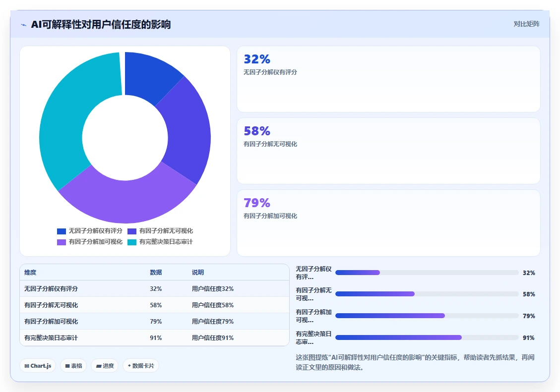Screen dimensions: 560x392
Task: Click the 数据 column header
Action: [x=156, y=273]
